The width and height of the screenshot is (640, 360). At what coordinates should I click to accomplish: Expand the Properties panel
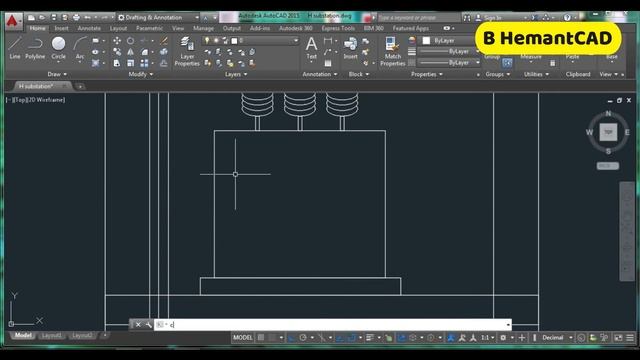coord(427,74)
